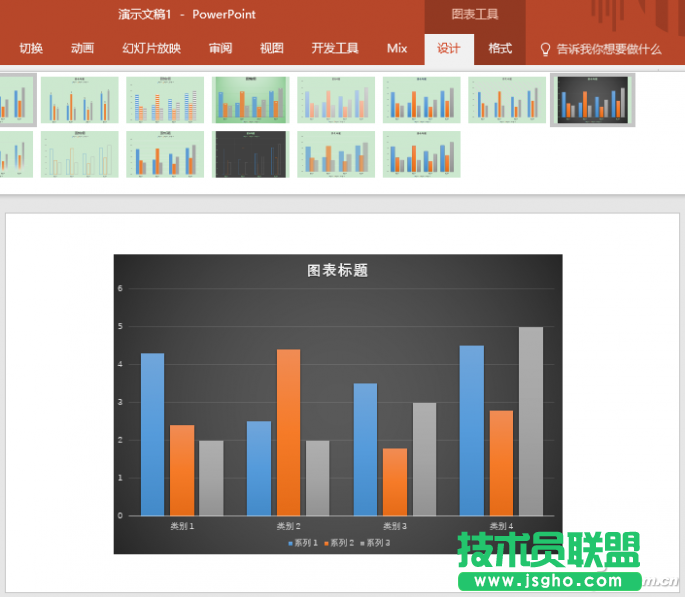Switch to the 幻灯片放映 (Slide Show) tab
The height and width of the screenshot is (597, 685).
click(x=152, y=48)
